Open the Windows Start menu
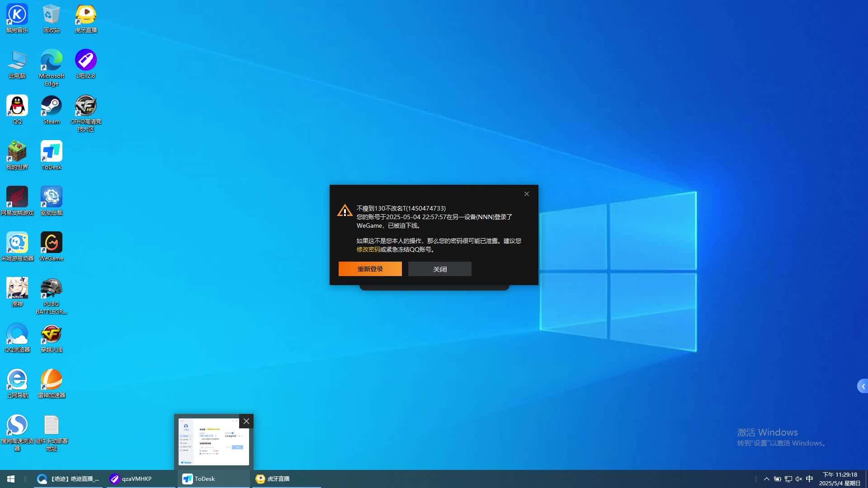The width and height of the screenshot is (868, 488). click(11, 479)
